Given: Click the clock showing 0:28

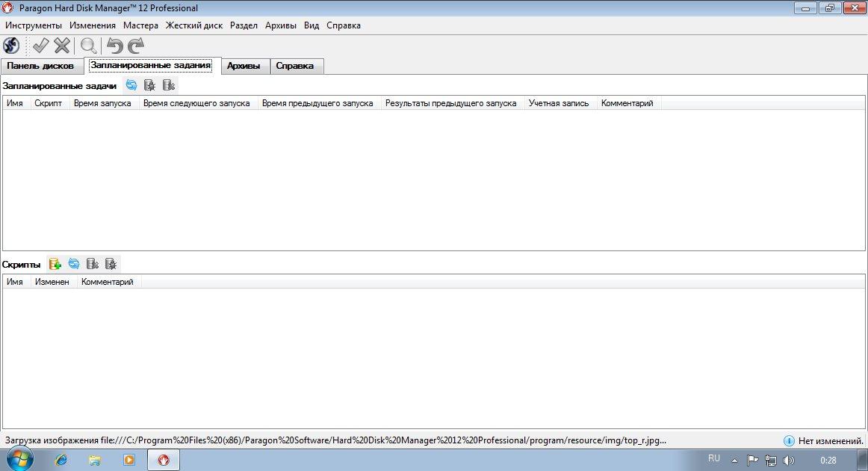Looking at the screenshot, I should tap(828, 460).
